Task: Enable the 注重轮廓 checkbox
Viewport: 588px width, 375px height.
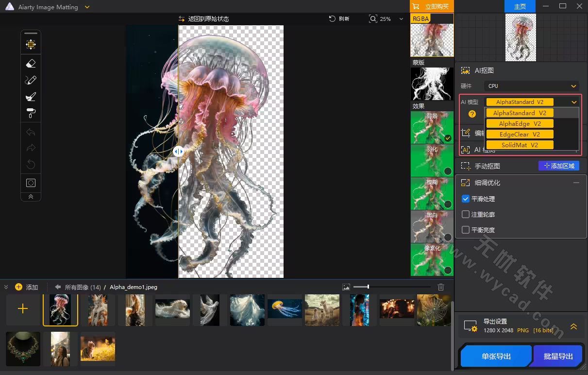Action: pos(465,214)
